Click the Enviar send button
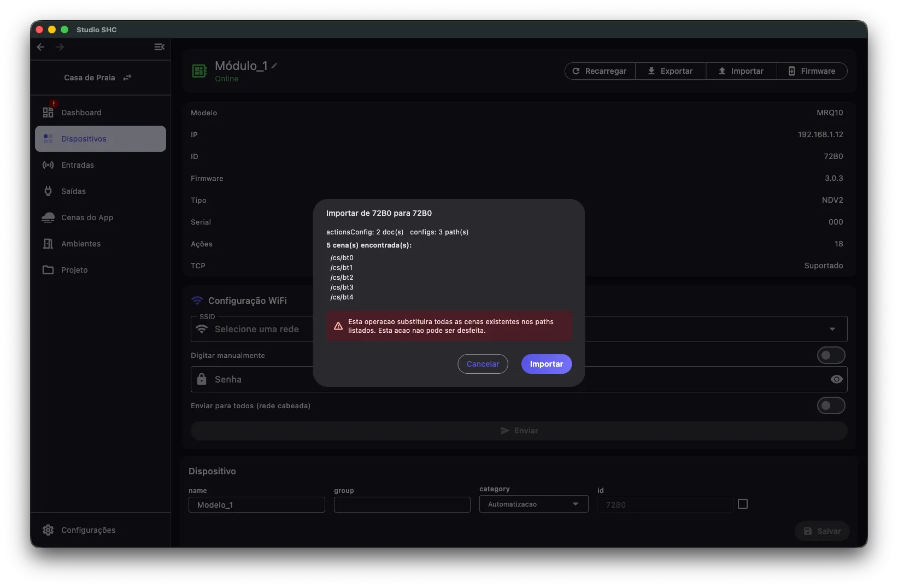Image resolution: width=898 pixels, height=588 pixels. coord(519,431)
